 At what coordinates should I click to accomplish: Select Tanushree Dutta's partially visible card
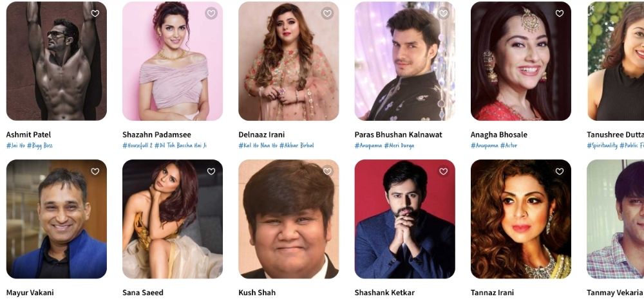coord(616,61)
